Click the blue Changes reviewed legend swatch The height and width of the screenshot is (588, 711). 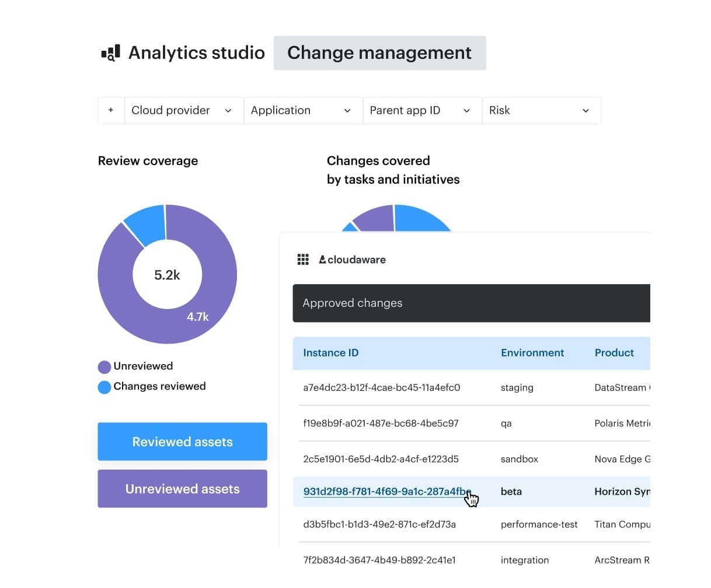point(104,387)
